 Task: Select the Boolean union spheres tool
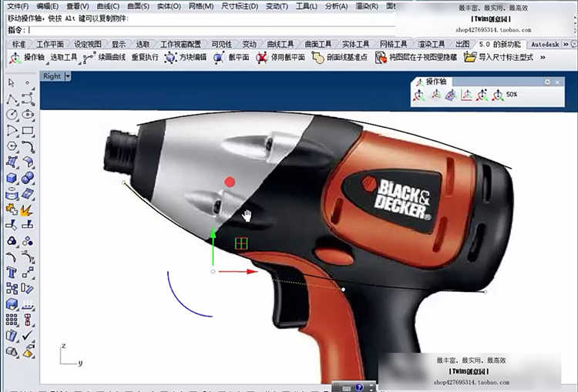(x=28, y=178)
